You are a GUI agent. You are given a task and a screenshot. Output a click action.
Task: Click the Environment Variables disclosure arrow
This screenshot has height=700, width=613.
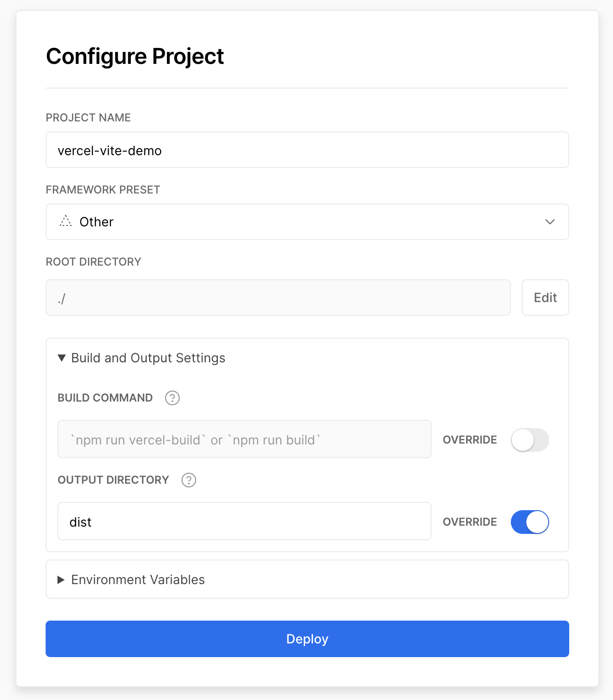pyautogui.click(x=61, y=580)
